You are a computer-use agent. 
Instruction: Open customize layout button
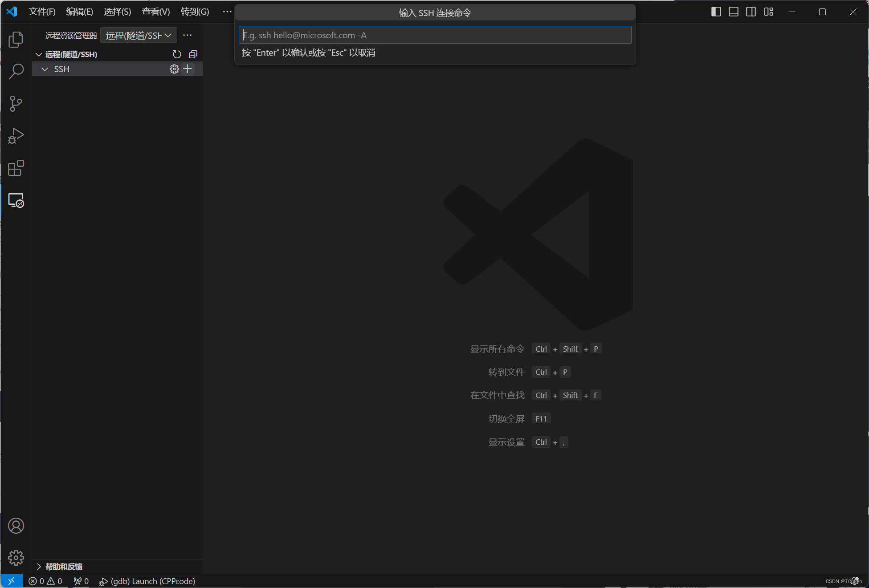point(769,12)
